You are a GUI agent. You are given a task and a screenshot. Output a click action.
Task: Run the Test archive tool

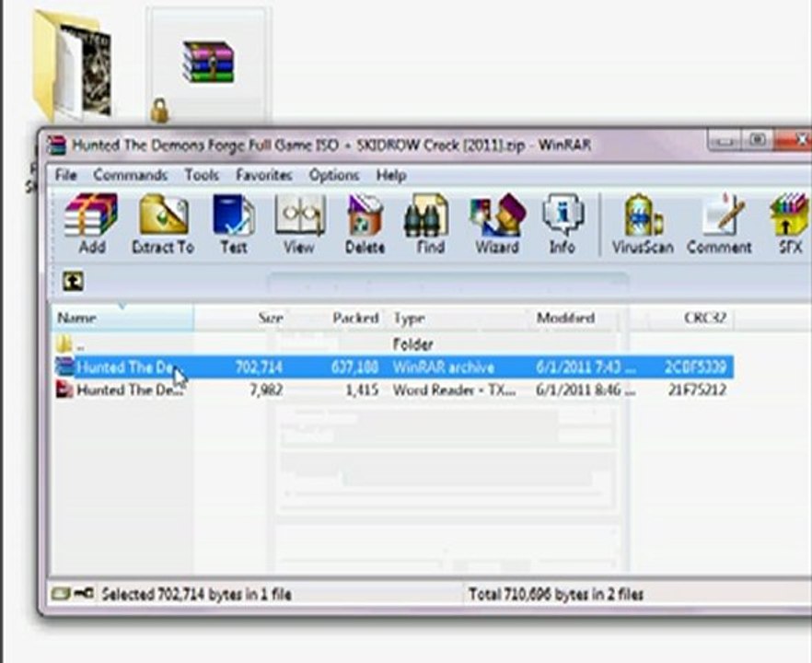[x=233, y=224]
